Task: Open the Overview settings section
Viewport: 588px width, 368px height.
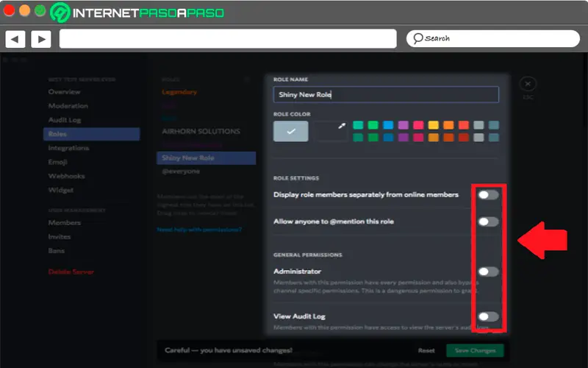Action: click(64, 92)
